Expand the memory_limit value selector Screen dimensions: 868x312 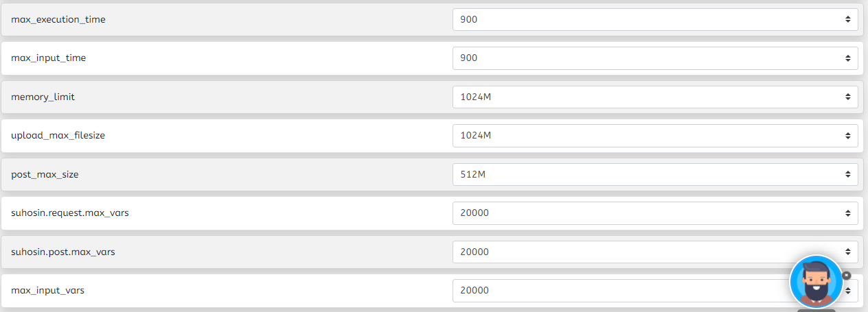click(x=655, y=97)
